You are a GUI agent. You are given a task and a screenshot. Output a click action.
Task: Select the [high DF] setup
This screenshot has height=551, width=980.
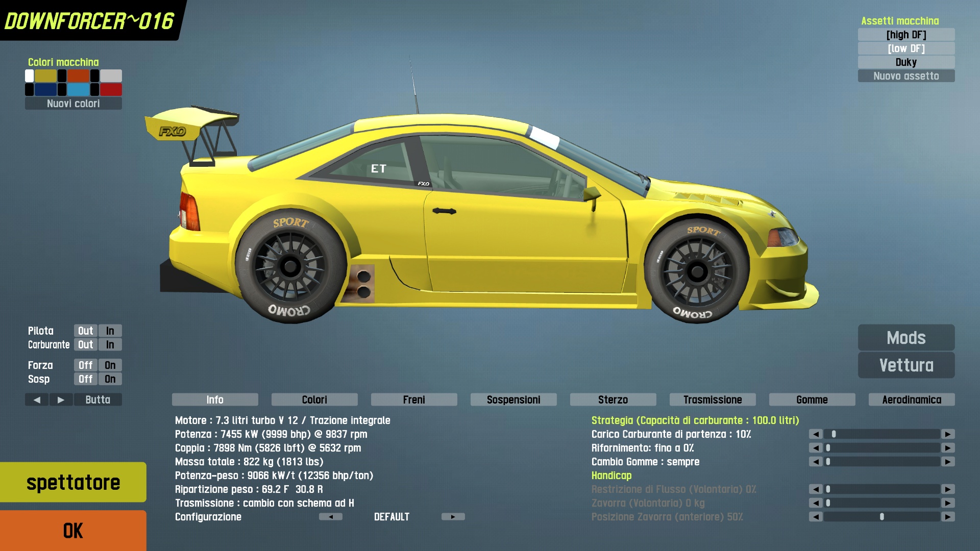click(x=906, y=35)
